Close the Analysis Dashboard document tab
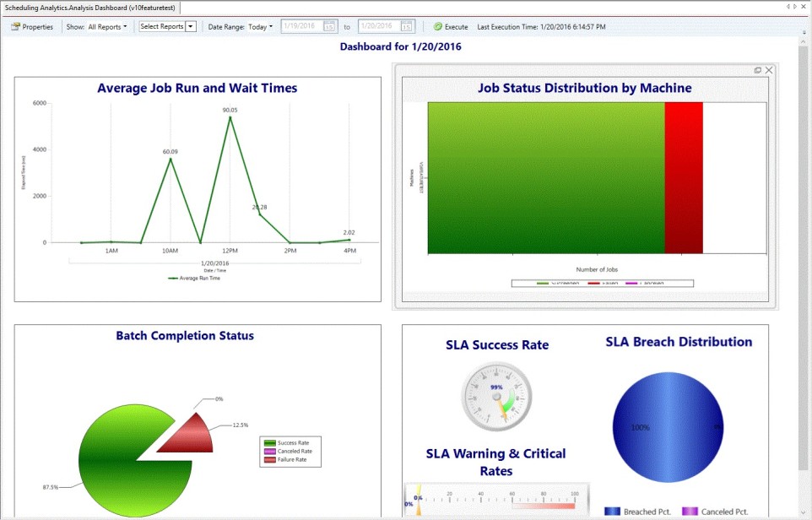 pos(804,7)
